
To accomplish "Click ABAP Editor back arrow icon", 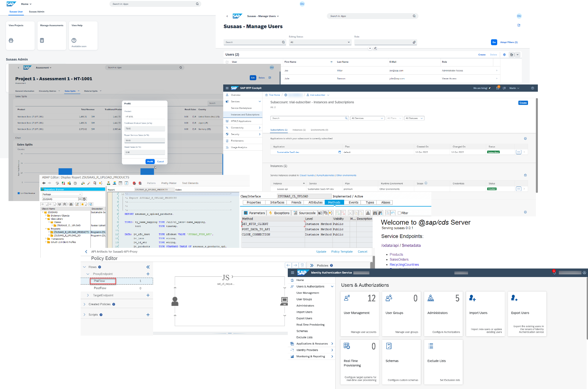I will point(44,183).
